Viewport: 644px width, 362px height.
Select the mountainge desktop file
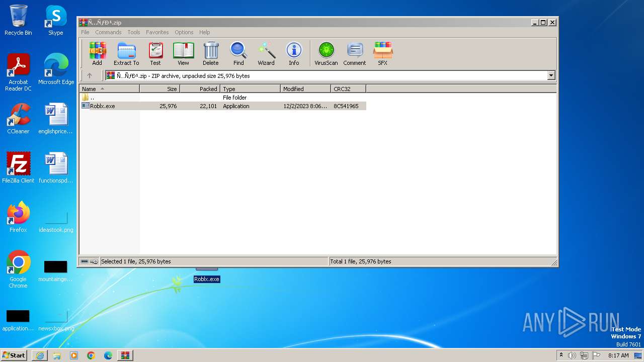pos(56,270)
